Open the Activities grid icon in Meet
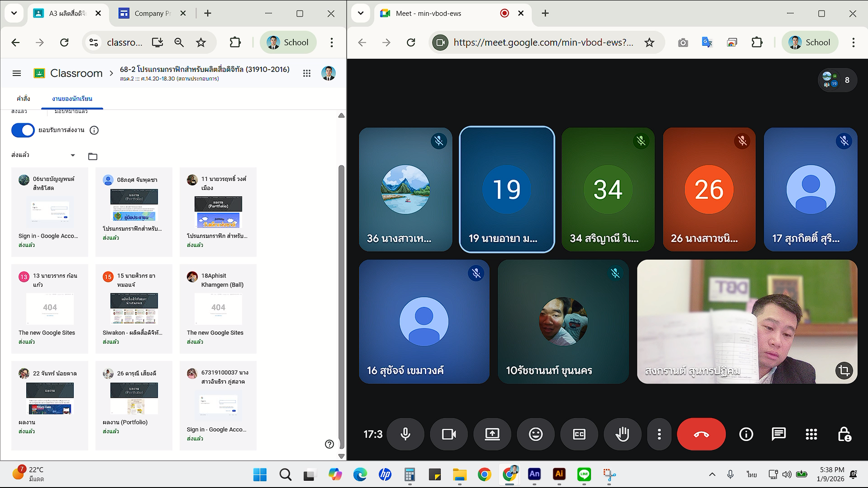This screenshot has width=868, height=488. [811, 434]
